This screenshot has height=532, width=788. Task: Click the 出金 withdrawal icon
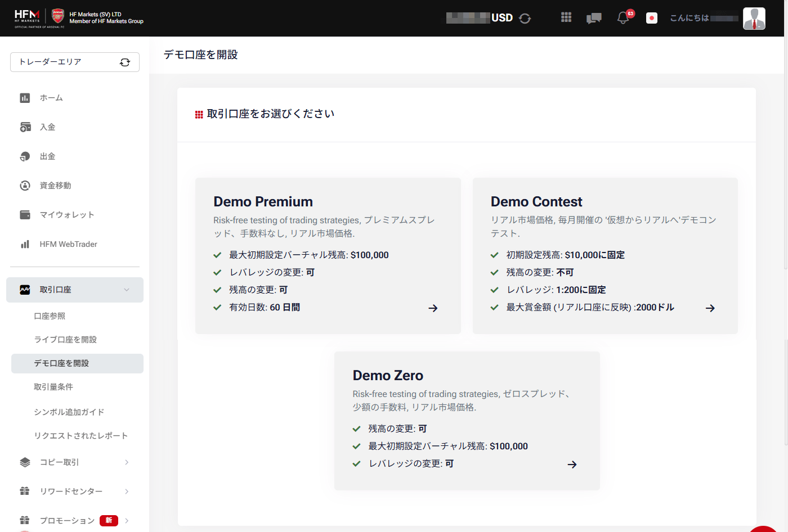pyautogui.click(x=25, y=156)
